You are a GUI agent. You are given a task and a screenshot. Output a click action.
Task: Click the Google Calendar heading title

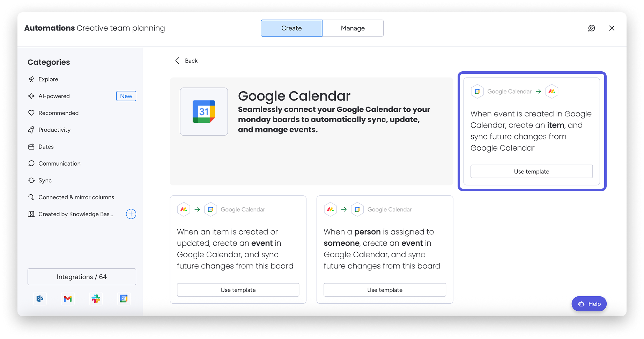click(294, 96)
